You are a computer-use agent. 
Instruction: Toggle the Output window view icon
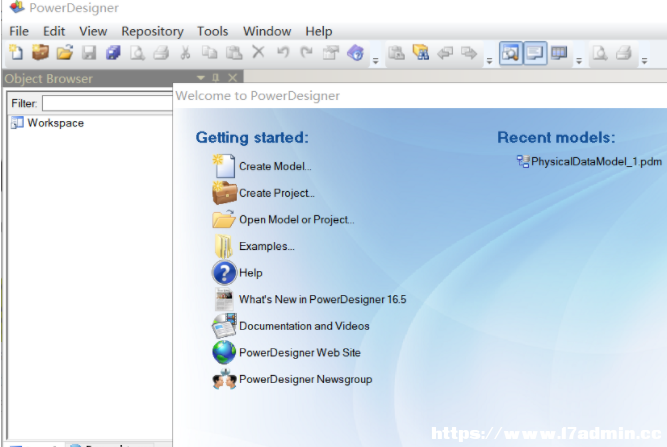[535, 53]
